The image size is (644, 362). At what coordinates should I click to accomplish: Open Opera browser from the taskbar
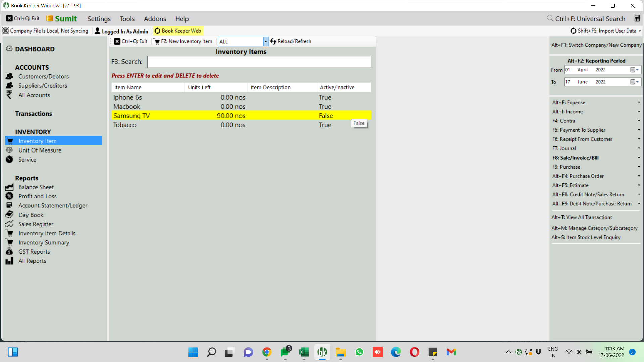pos(415,352)
